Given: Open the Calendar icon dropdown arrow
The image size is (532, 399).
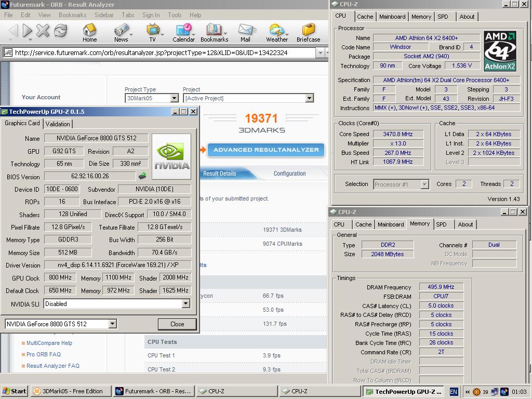Looking at the screenshot, I should click(194, 35).
